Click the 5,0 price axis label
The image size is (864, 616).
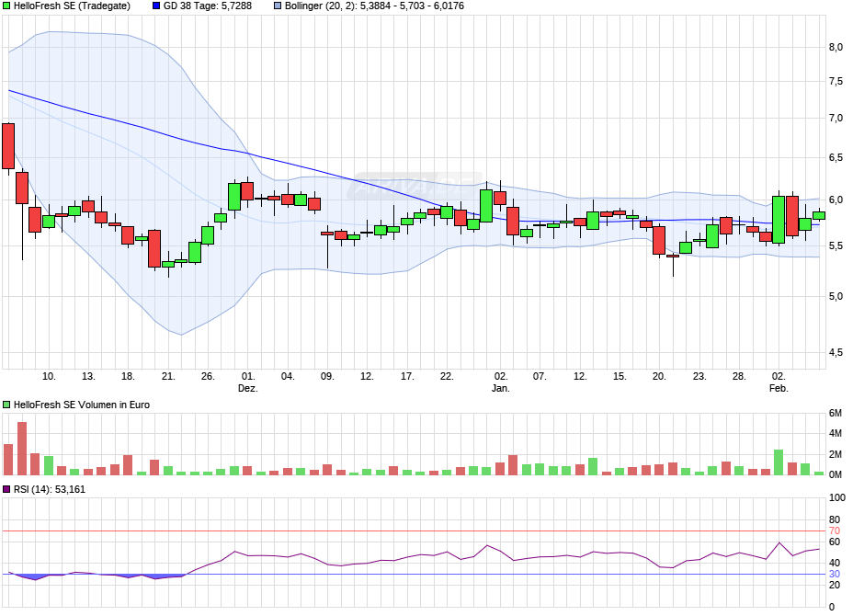pos(836,296)
